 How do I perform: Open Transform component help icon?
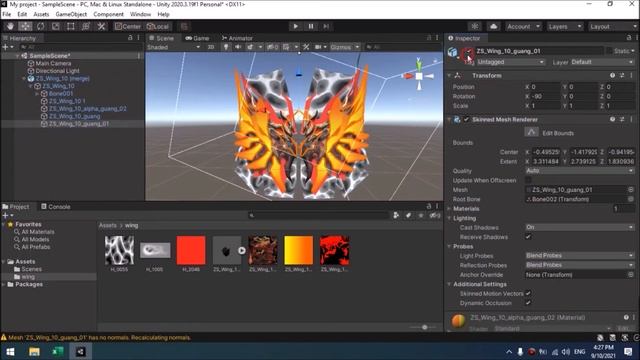click(x=612, y=76)
